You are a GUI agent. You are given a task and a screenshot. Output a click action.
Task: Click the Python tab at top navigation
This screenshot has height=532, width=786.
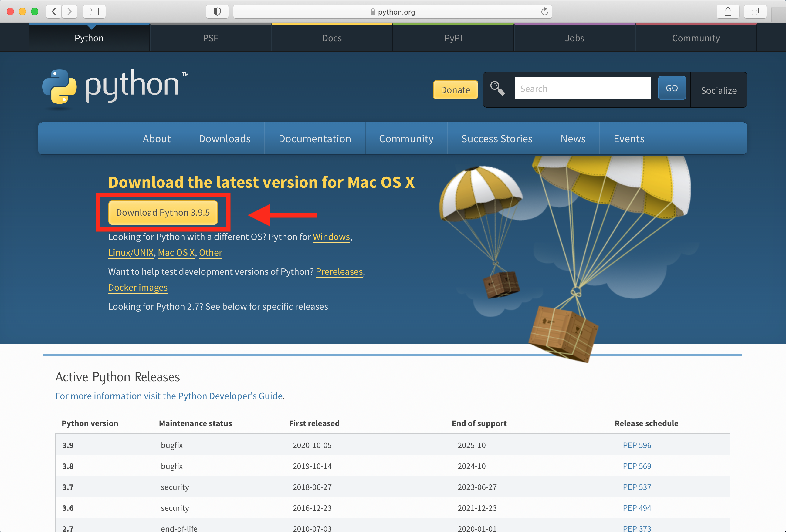(89, 37)
